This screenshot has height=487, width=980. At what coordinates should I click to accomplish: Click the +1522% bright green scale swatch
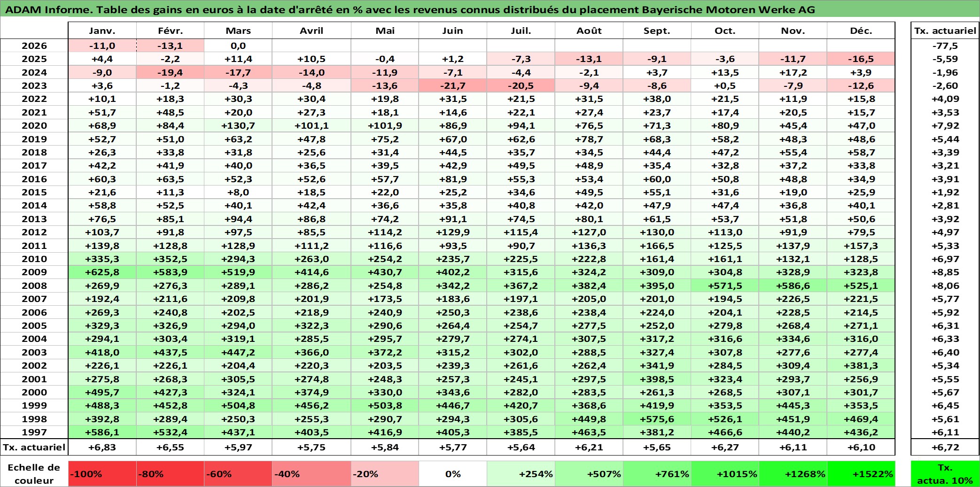coord(861,473)
